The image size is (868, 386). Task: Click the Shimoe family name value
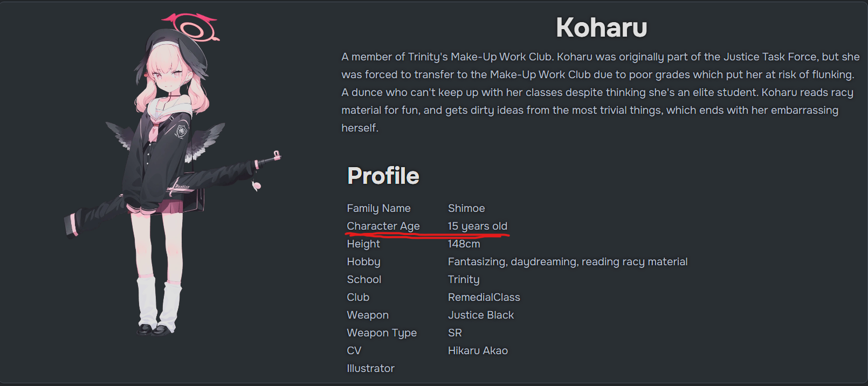(466, 208)
